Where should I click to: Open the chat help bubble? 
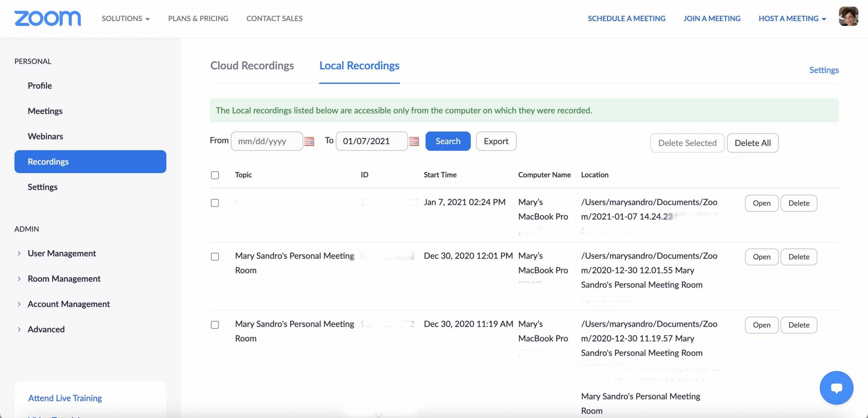836,388
